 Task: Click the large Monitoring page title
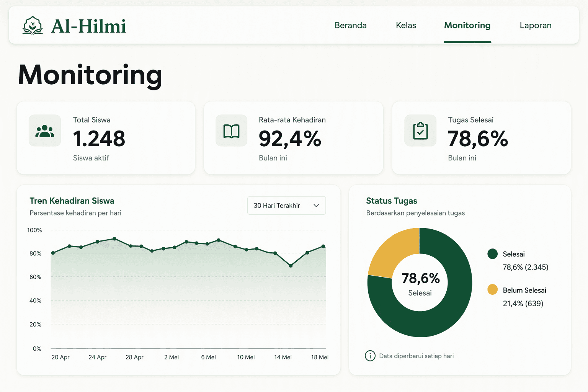tap(90, 75)
